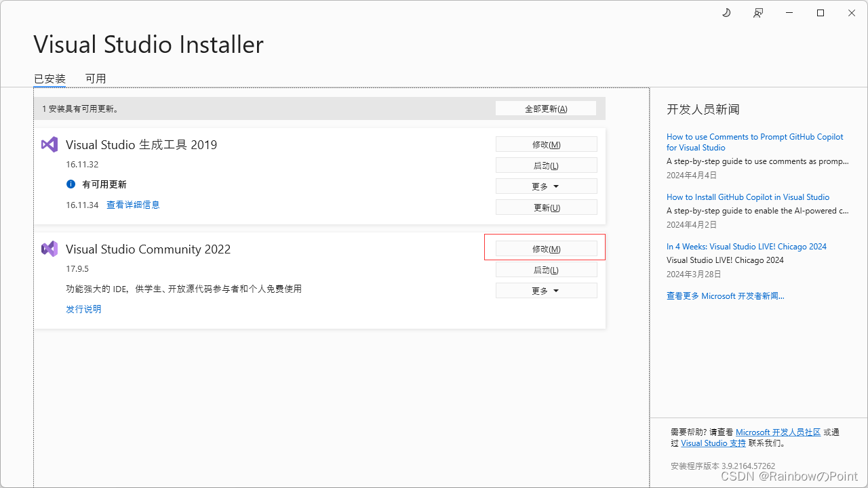Viewport: 868px width, 488px height.
Task: Toggle the dark theme moon icon
Action: [726, 13]
